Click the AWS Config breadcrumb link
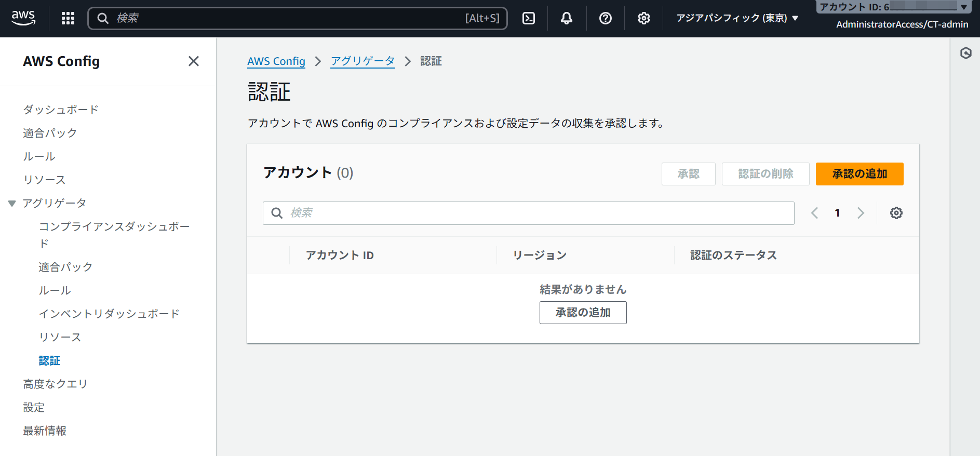980x456 pixels. coord(276,61)
